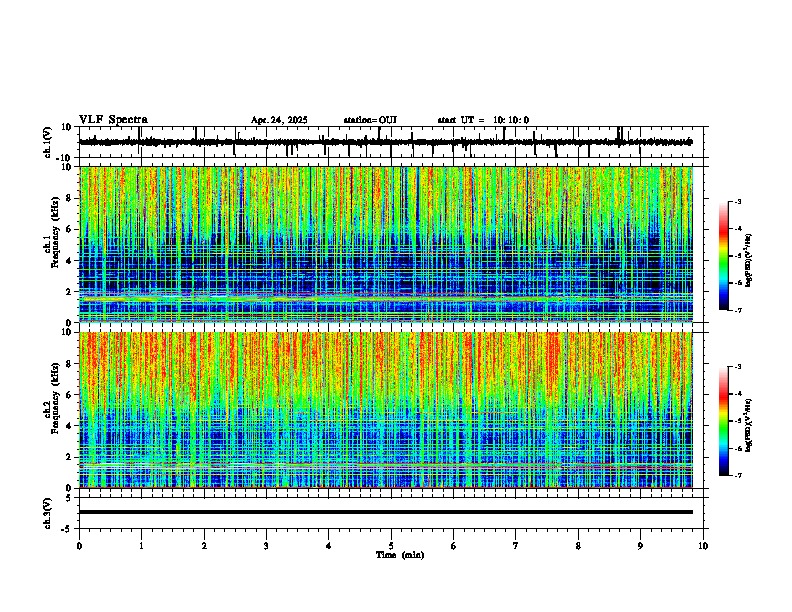Click time axis tick label "5"
This screenshot has width=792, height=612.
[x=391, y=546]
